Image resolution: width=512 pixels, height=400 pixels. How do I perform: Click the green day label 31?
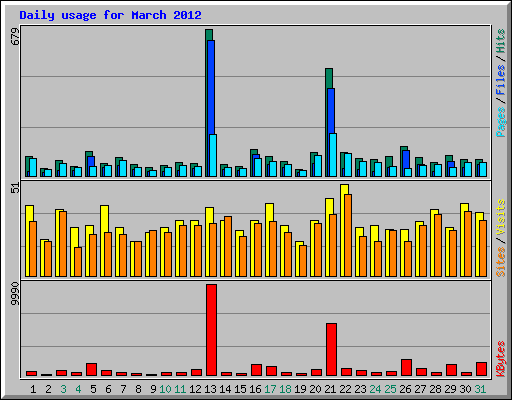[x=480, y=389]
